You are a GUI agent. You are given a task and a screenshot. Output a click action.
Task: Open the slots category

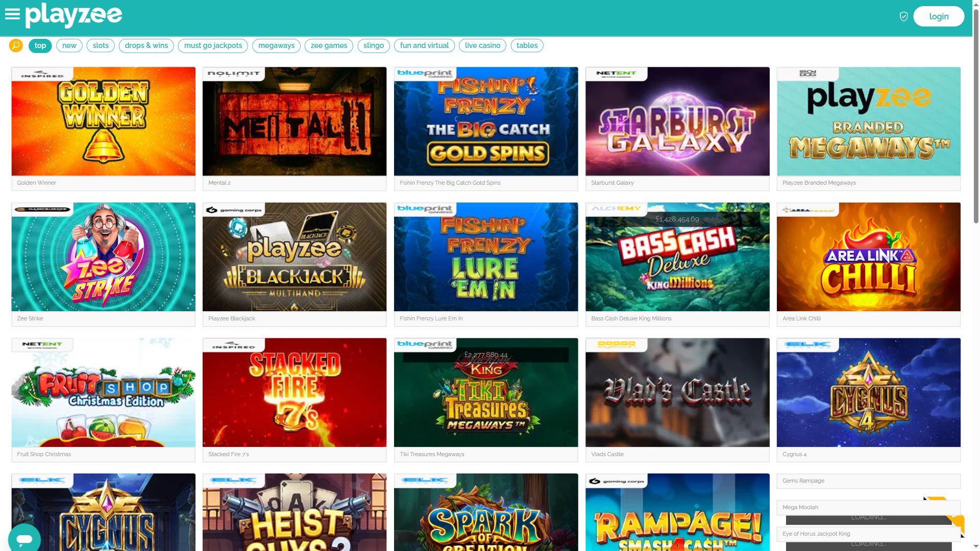(101, 45)
